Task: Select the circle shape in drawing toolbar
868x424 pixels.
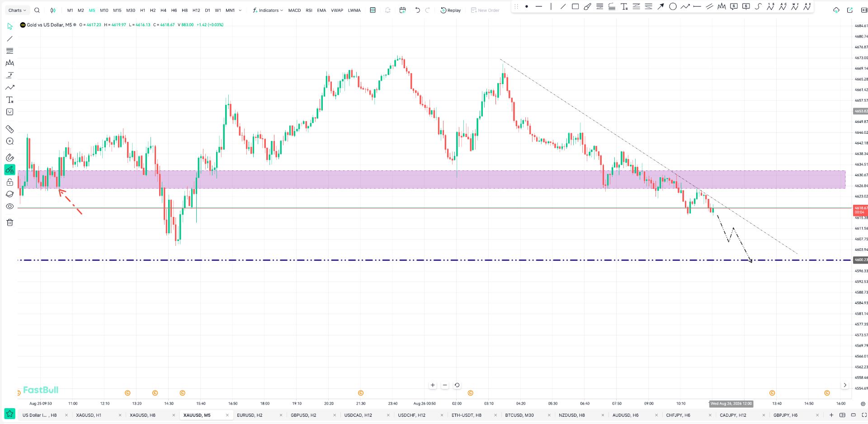Action: pos(673,6)
